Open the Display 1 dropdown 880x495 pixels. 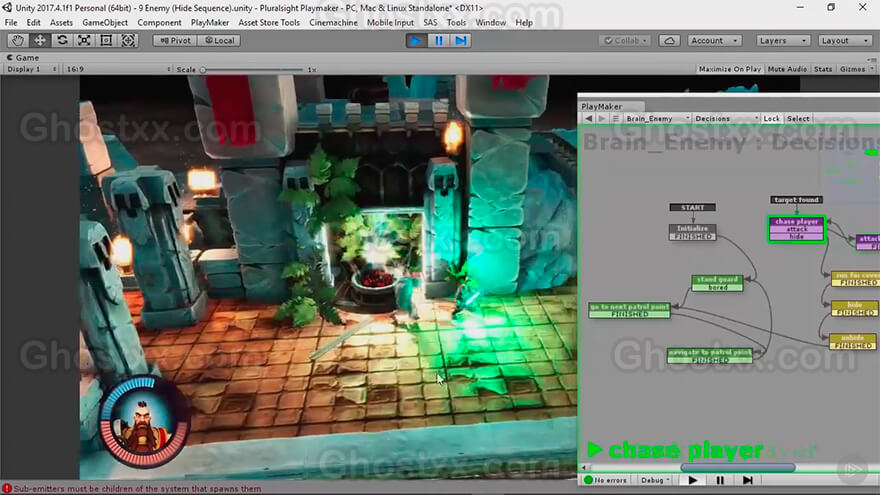pos(31,69)
